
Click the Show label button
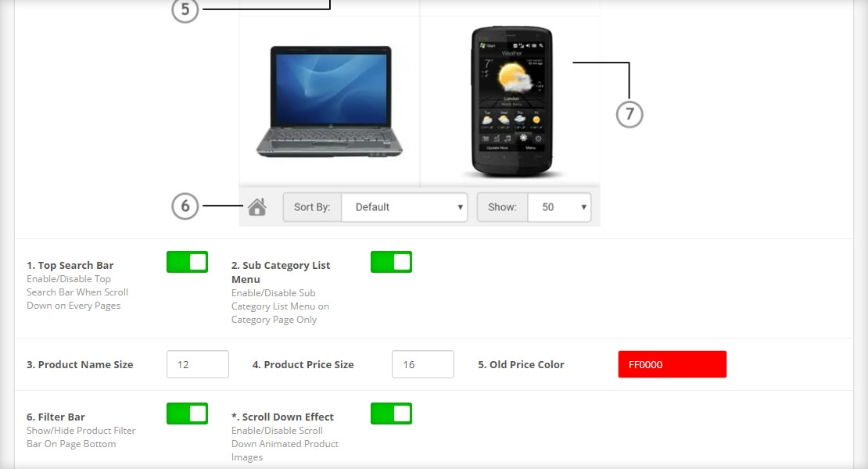[x=502, y=207]
